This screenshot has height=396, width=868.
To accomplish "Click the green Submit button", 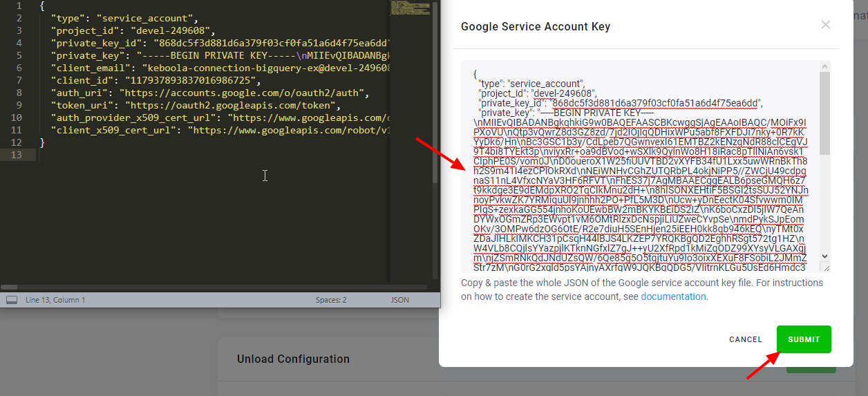I will coord(804,339).
